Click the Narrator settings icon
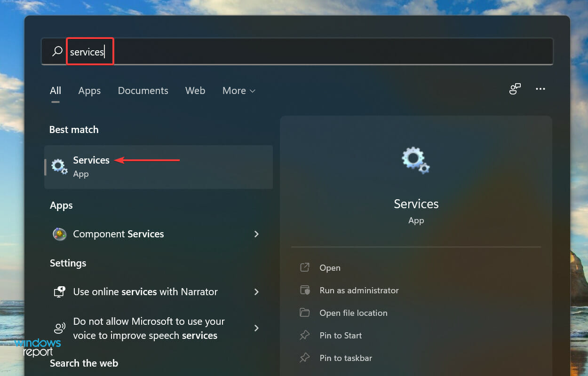 pos(59,292)
